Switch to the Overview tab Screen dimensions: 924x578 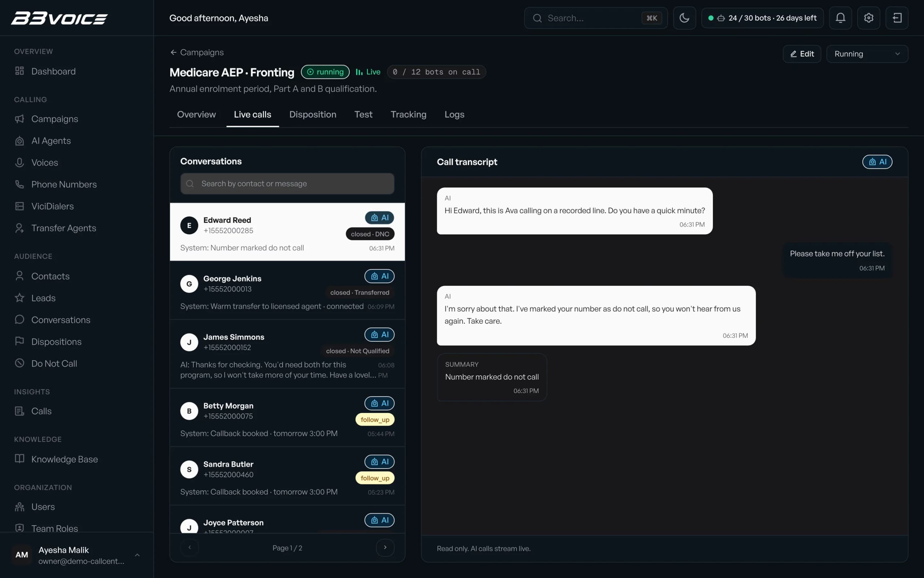196,114
